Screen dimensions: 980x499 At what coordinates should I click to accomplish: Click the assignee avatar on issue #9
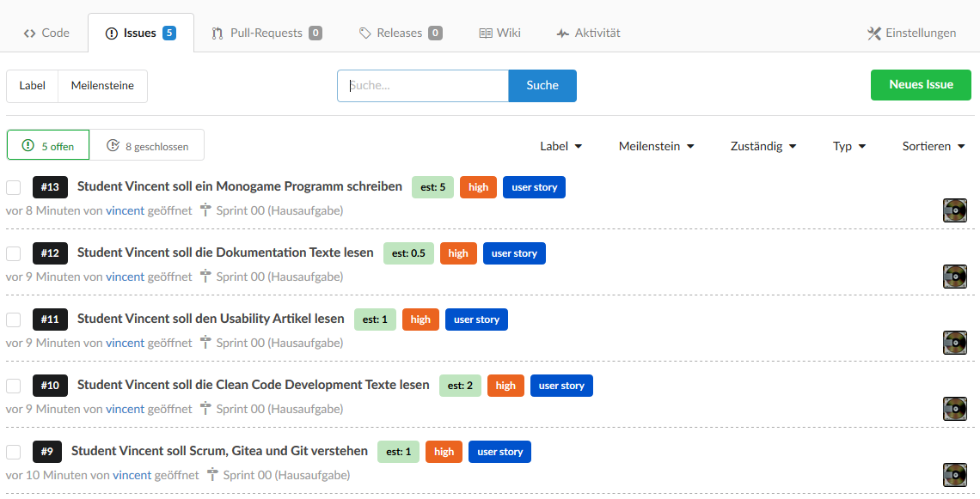click(x=955, y=475)
